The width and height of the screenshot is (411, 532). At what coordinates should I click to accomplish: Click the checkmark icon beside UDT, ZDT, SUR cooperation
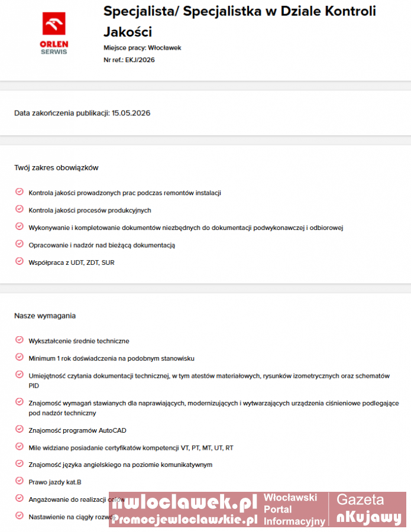point(18,261)
